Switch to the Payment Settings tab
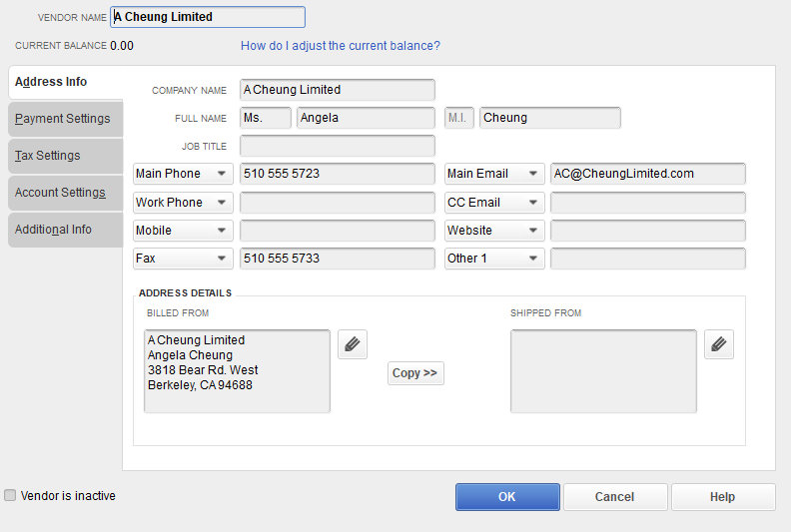Image resolution: width=791 pixels, height=532 pixels. click(63, 119)
